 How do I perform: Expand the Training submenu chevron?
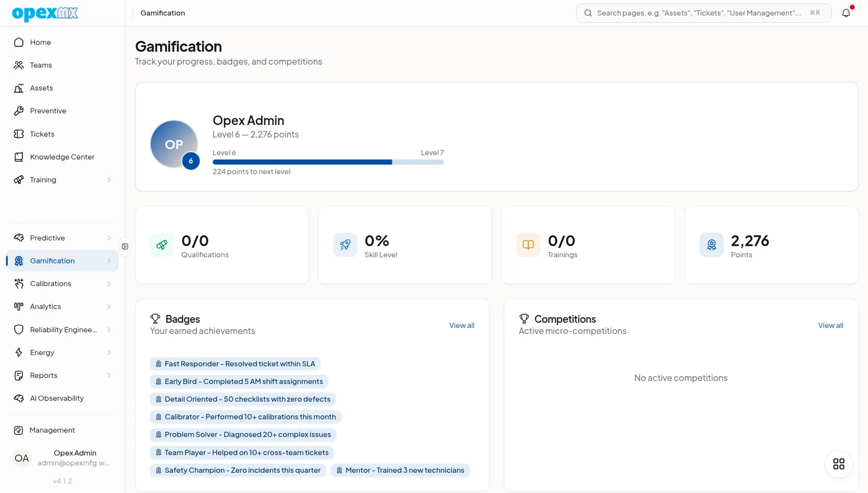click(109, 180)
